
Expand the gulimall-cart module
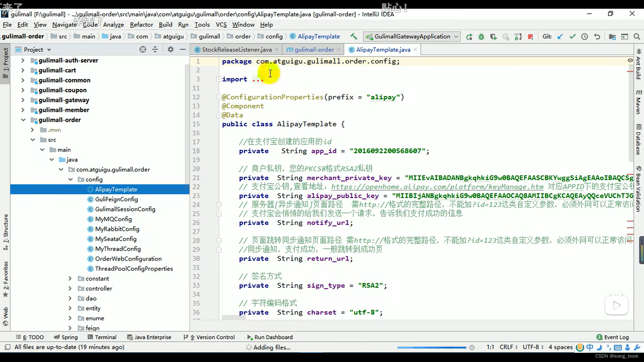click(22, 70)
